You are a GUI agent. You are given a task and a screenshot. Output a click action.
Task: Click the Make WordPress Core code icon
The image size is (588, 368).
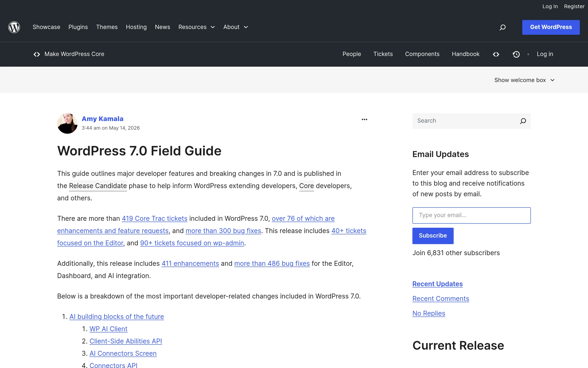[37, 54]
